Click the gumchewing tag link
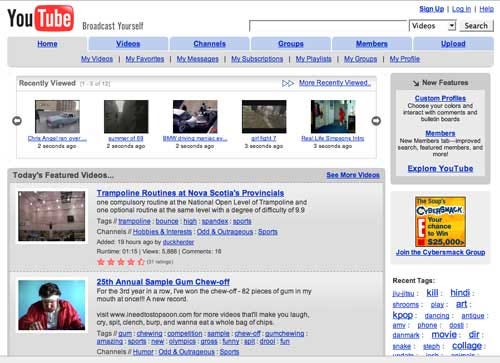Viewport: 500px width, 363px height. point(285,333)
